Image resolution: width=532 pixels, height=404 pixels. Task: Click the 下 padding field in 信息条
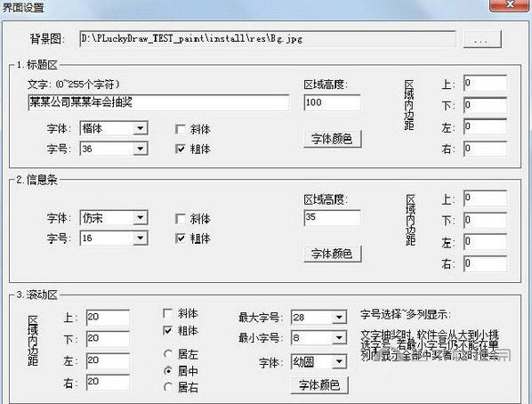(x=485, y=221)
